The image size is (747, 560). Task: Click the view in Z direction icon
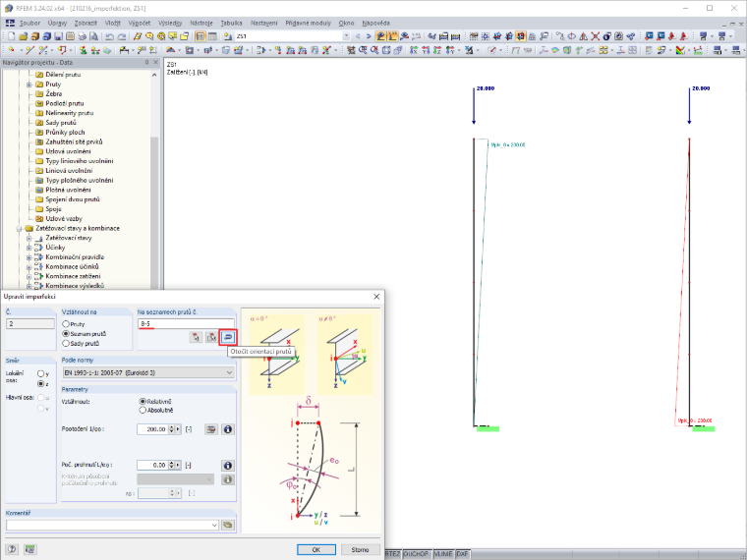[x=437, y=50]
